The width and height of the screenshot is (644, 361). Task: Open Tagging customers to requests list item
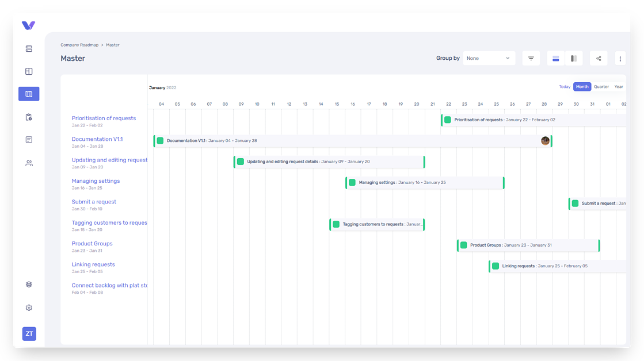coord(109,223)
